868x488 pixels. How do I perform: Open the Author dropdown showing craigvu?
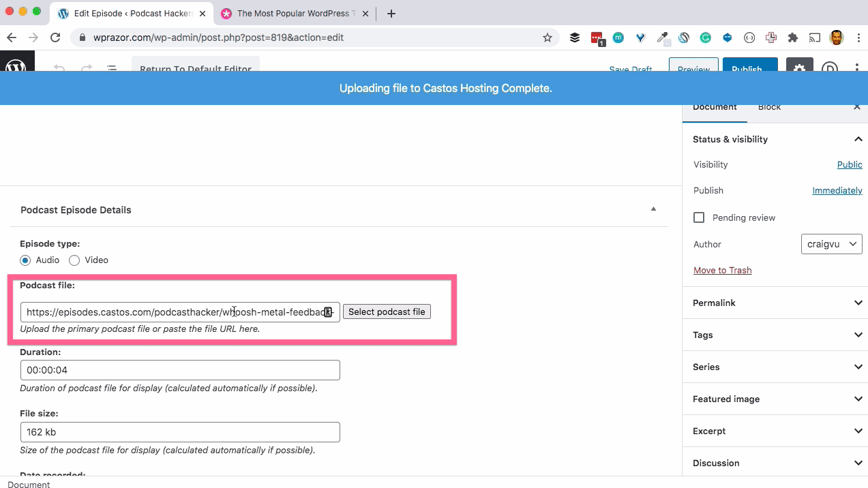[x=831, y=244]
